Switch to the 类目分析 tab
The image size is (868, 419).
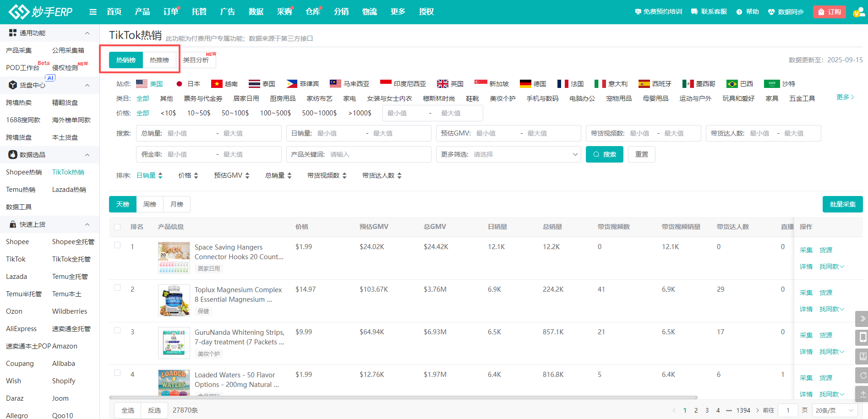[196, 60]
